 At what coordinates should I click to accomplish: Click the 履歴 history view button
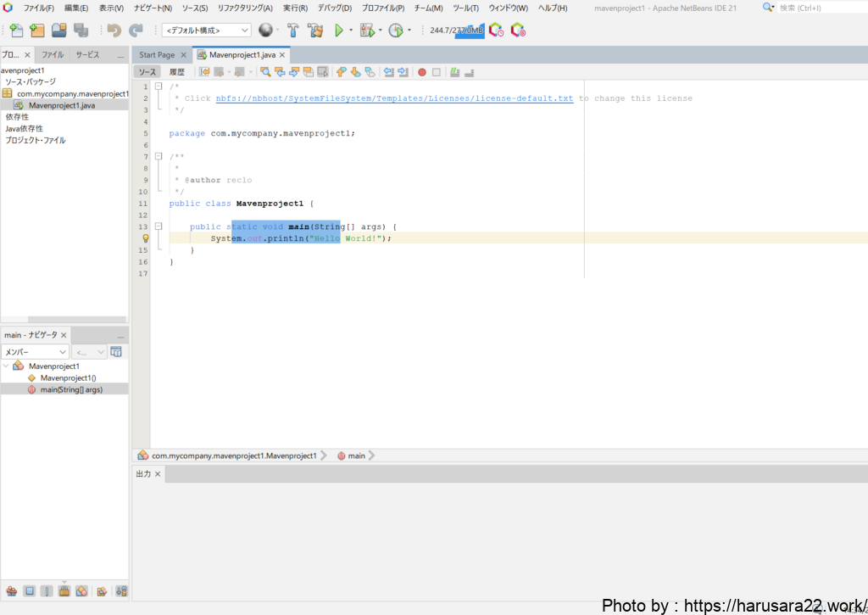pyautogui.click(x=176, y=72)
